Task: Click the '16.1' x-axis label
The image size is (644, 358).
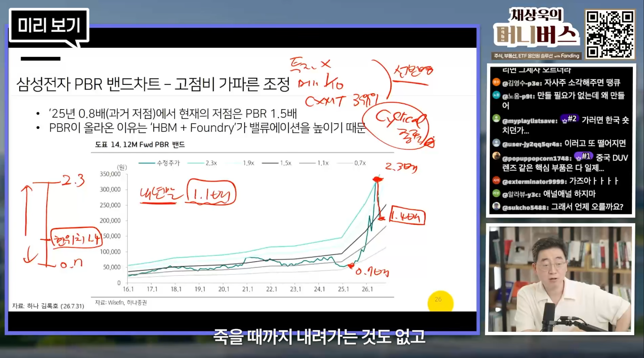Action: [128, 289]
